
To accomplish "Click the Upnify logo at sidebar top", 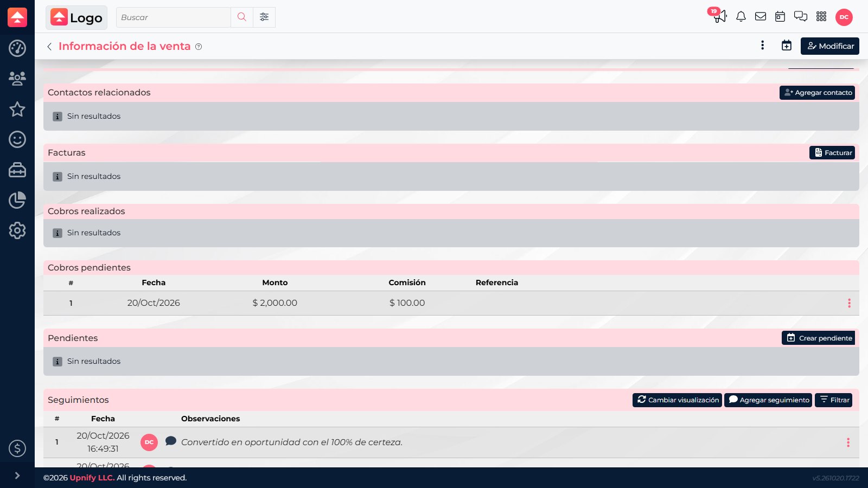I will pos(17,17).
